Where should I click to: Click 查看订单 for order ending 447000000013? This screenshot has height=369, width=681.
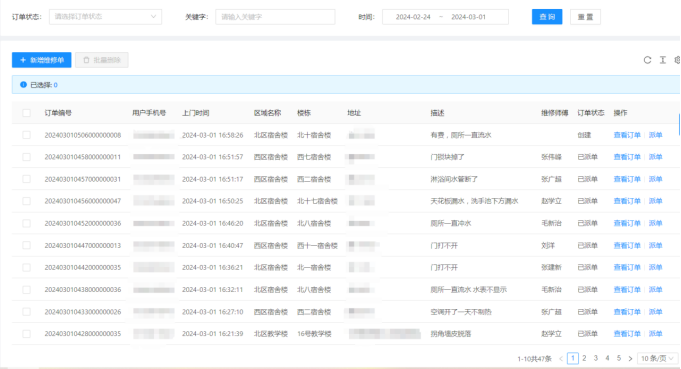(627, 245)
